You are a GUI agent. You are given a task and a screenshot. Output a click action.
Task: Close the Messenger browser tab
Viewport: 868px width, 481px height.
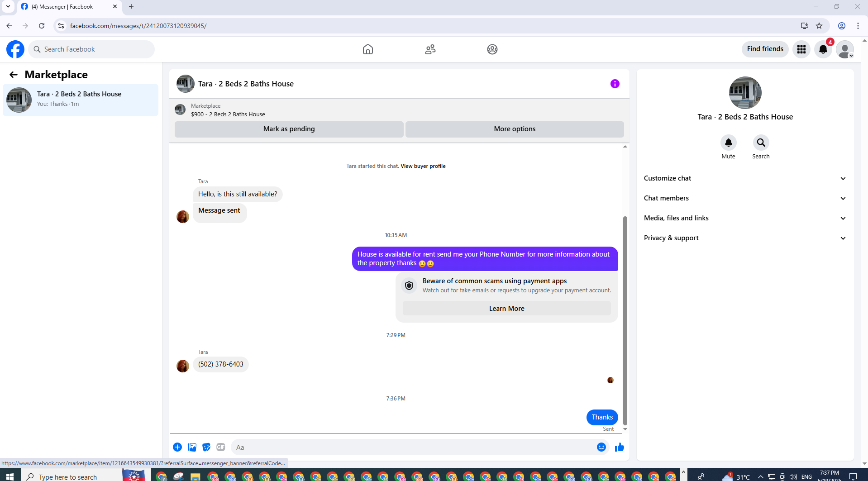[x=114, y=6]
